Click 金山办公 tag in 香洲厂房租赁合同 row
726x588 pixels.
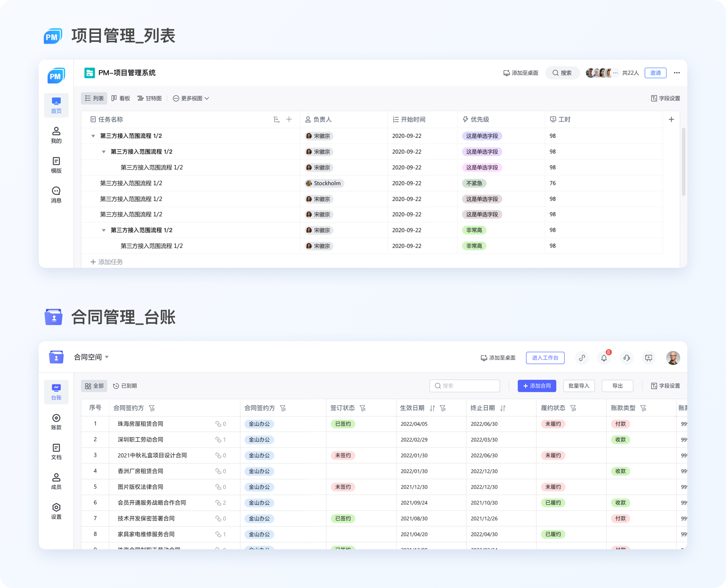click(x=259, y=471)
